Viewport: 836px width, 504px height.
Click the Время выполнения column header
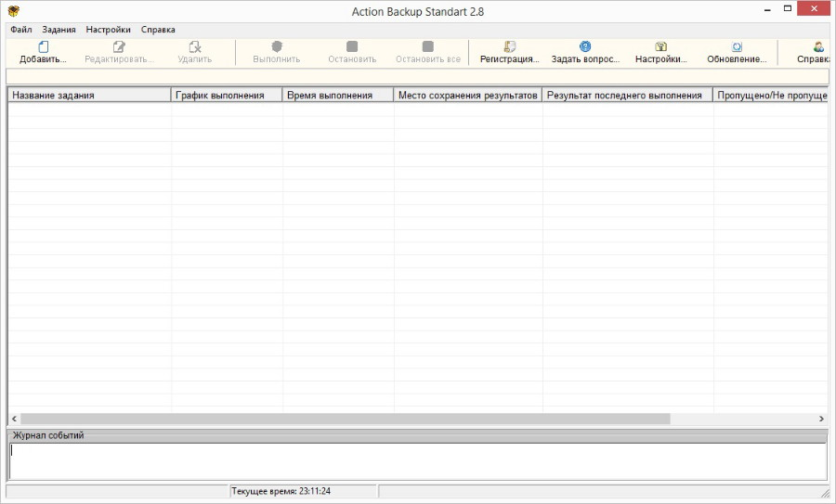coord(338,96)
